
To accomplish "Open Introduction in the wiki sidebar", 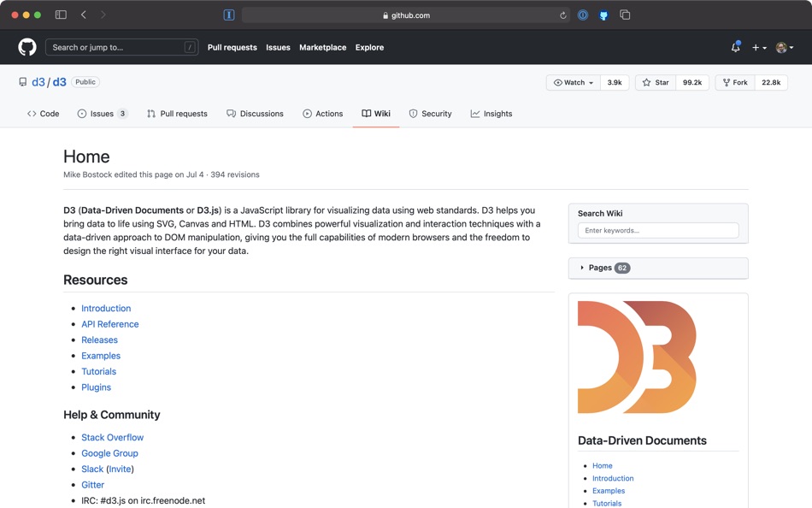I will pyautogui.click(x=613, y=478).
